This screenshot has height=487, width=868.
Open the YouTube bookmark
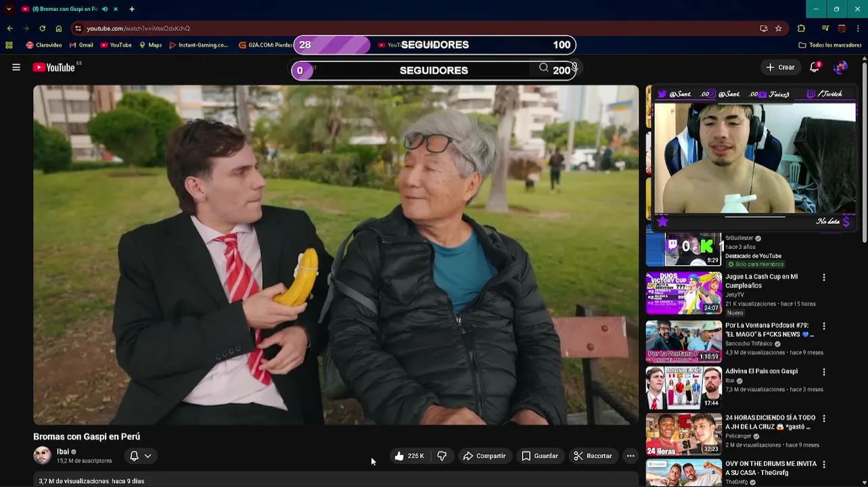tap(116, 45)
